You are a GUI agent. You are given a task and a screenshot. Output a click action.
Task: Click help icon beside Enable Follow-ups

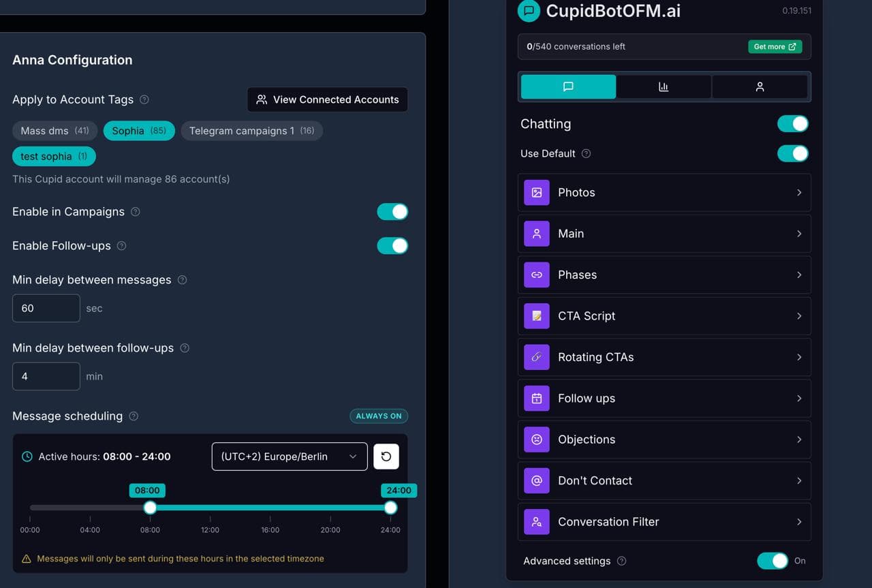pyautogui.click(x=122, y=246)
